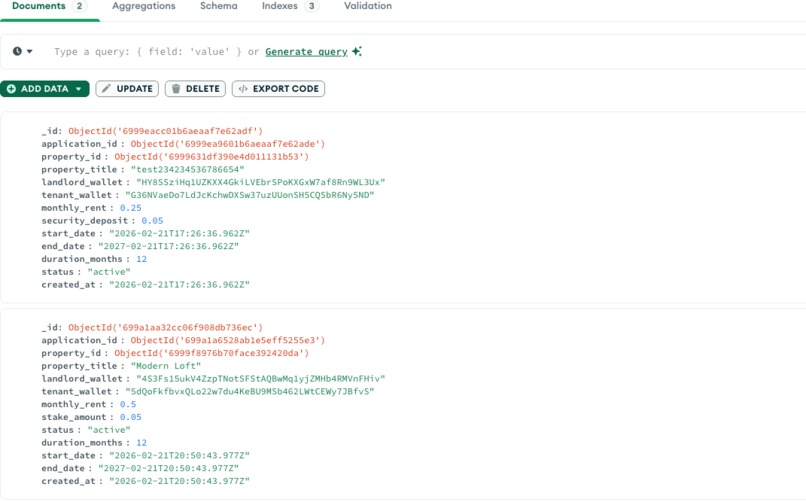This screenshot has height=502, width=806.
Task: Open the ADD DATA dropdown button
Action: [x=45, y=89]
